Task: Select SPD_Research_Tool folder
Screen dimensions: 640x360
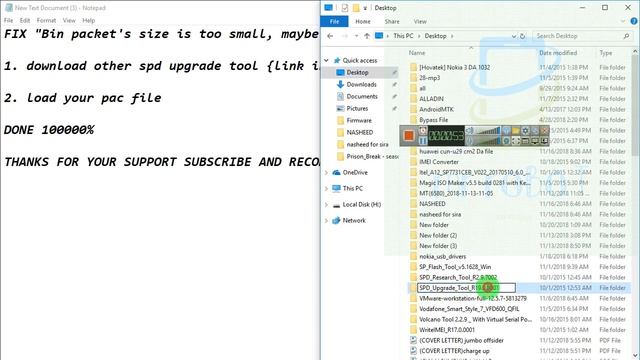Action: [458, 278]
